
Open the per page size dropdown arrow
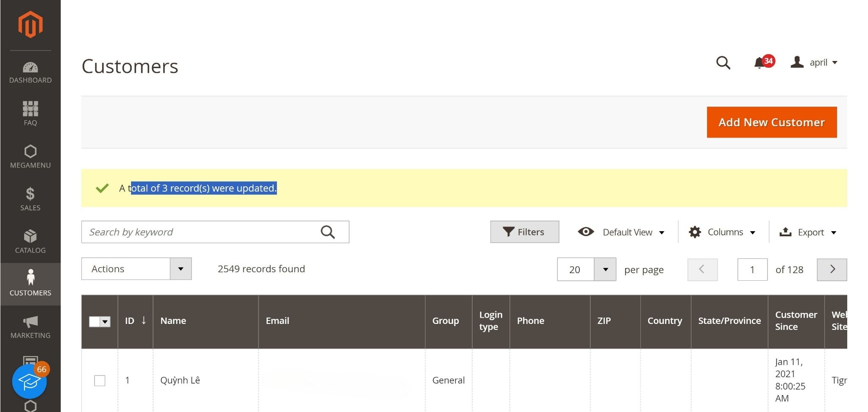605,270
